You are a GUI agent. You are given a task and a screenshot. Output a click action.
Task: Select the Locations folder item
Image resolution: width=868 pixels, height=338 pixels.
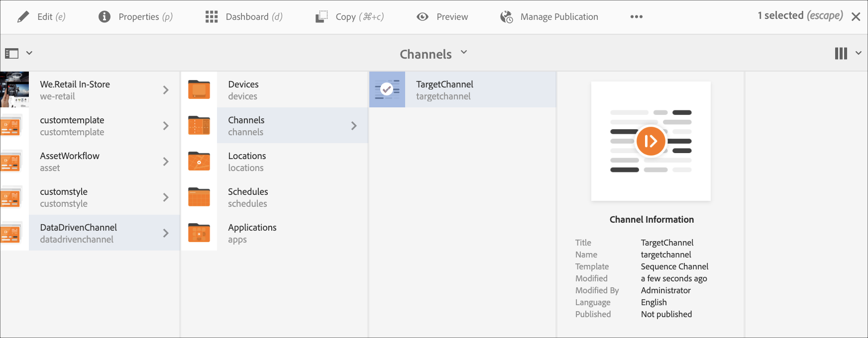click(x=247, y=162)
